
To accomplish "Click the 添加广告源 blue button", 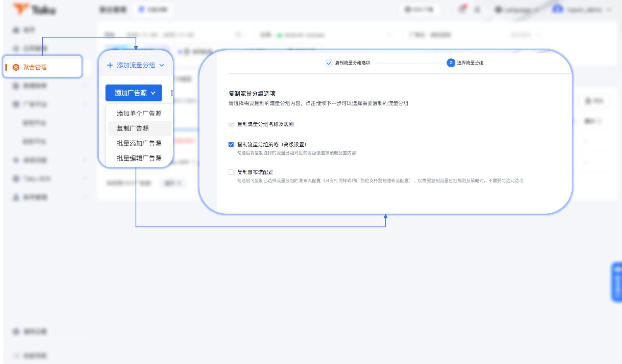I will (130, 93).
